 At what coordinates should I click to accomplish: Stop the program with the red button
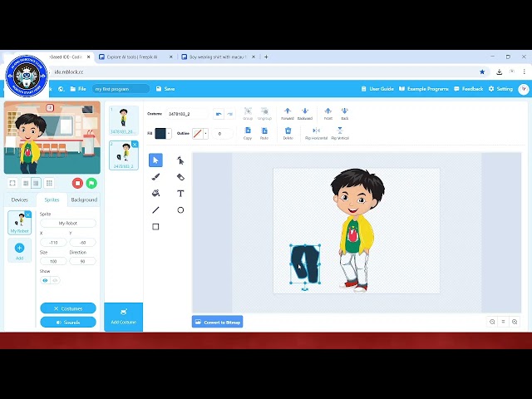(77, 183)
